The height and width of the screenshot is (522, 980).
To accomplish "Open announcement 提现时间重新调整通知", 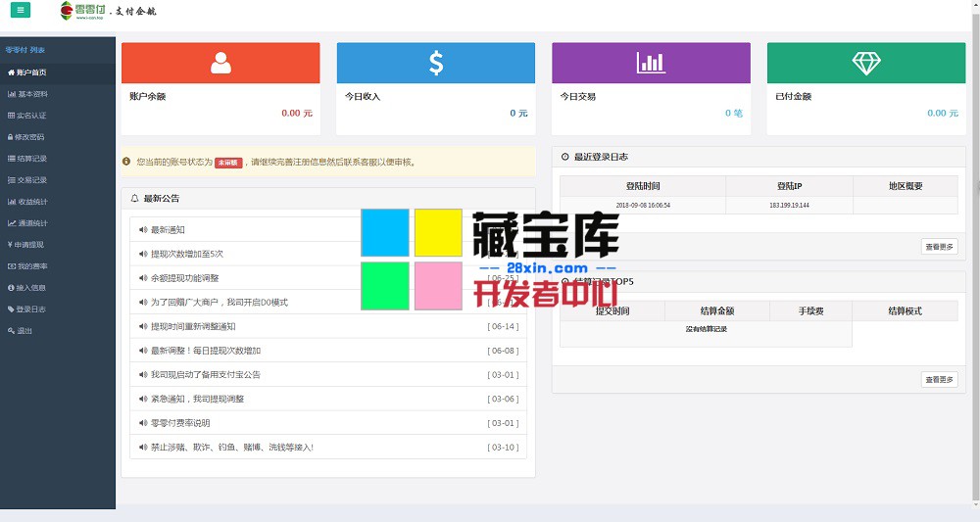I will click(x=193, y=326).
